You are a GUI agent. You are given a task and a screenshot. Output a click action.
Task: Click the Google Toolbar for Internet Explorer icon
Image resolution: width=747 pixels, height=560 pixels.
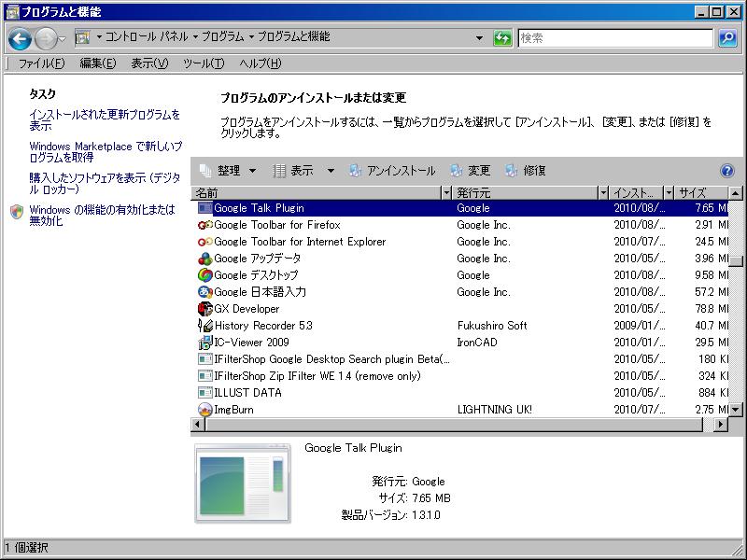click(204, 242)
